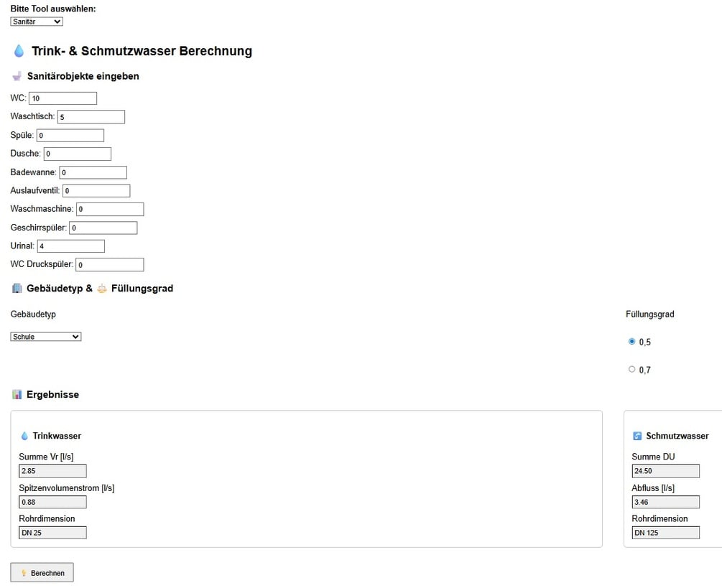Click the water drop icon beside main heading

(19, 51)
